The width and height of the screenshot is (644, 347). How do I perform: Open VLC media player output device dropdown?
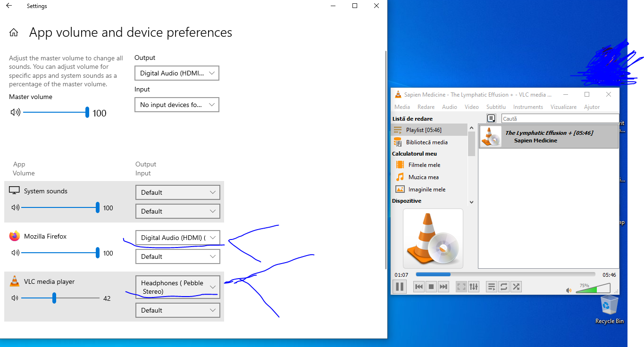178,287
